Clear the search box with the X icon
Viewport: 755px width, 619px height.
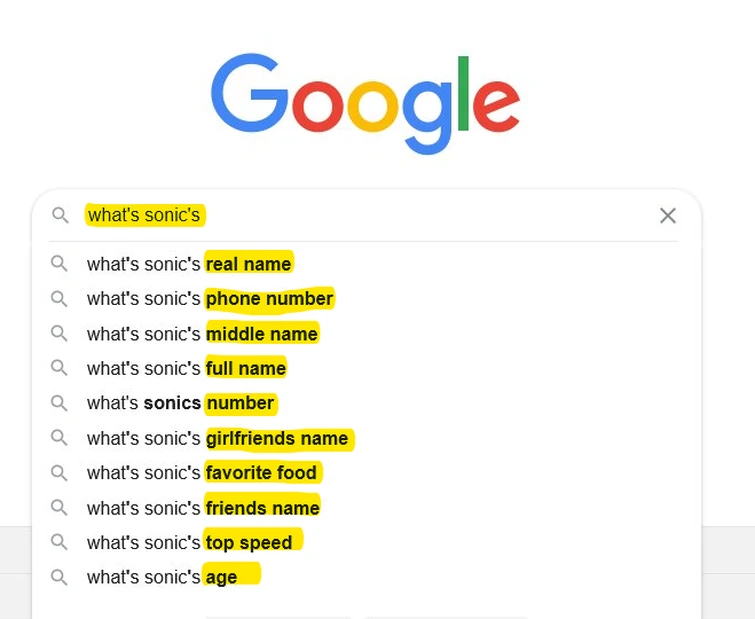pyautogui.click(x=668, y=215)
